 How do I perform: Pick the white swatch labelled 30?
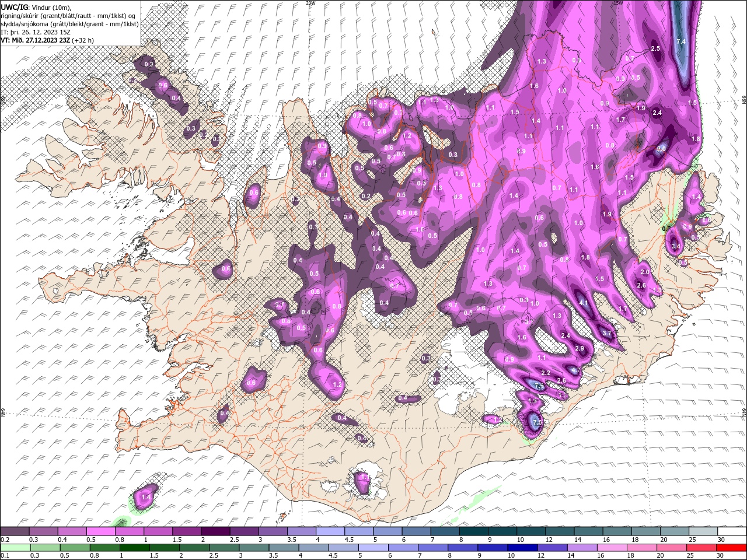(731, 531)
